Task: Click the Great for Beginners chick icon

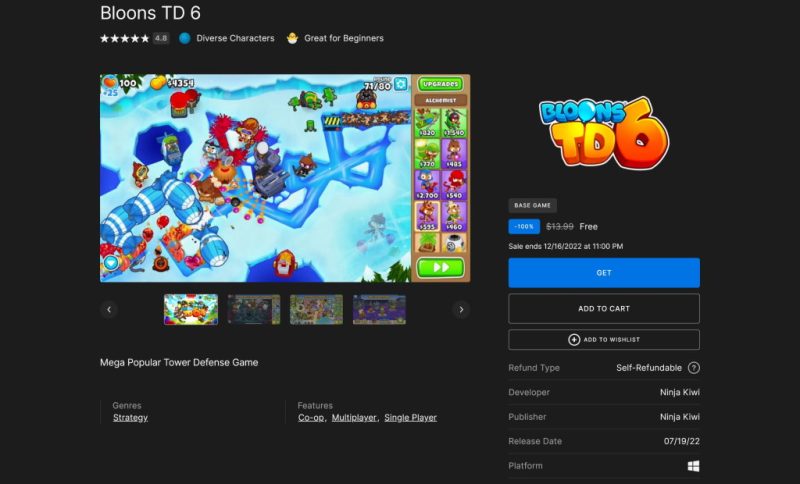Action: [x=292, y=38]
